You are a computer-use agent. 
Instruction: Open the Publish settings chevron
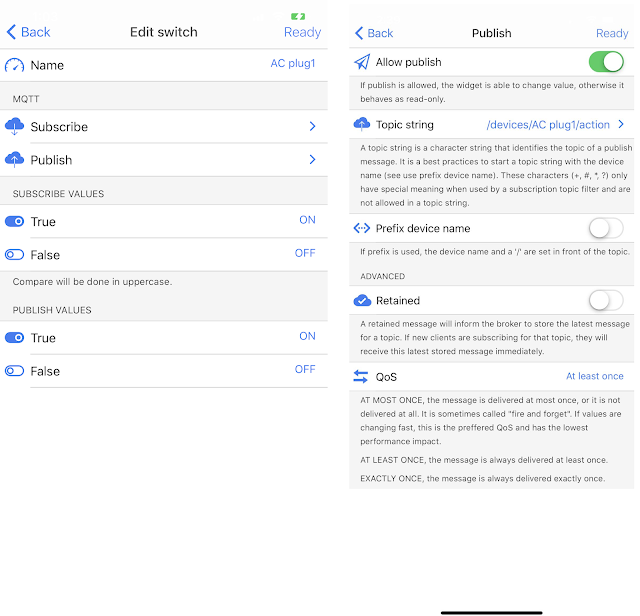313,160
